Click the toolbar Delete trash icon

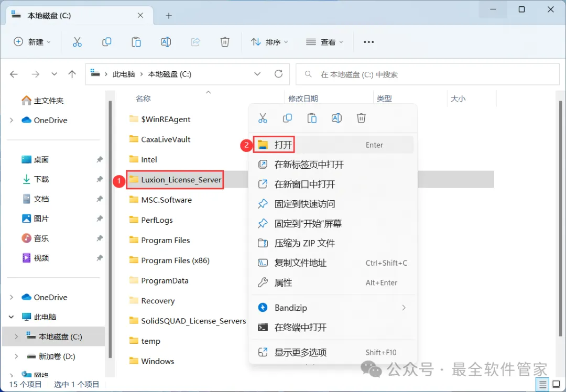225,42
